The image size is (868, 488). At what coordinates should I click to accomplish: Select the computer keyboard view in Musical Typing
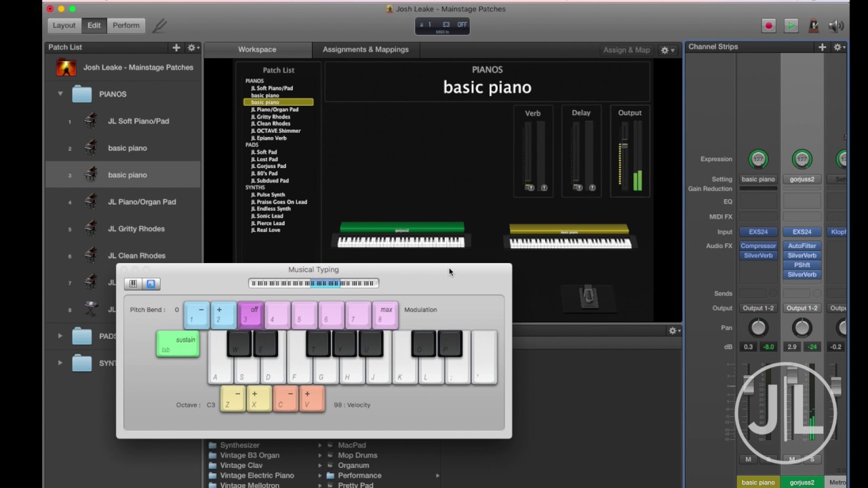(151, 284)
